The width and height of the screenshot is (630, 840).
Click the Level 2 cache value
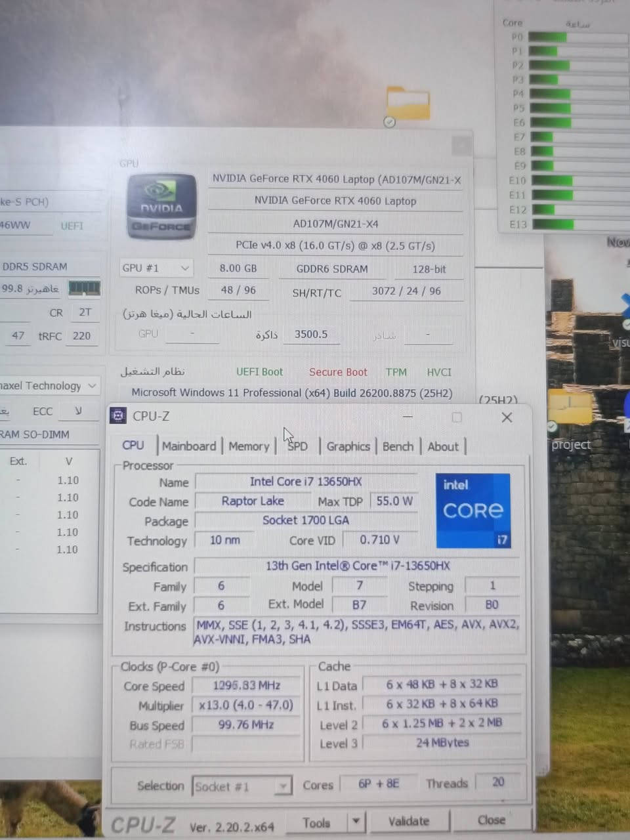click(x=442, y=723)
